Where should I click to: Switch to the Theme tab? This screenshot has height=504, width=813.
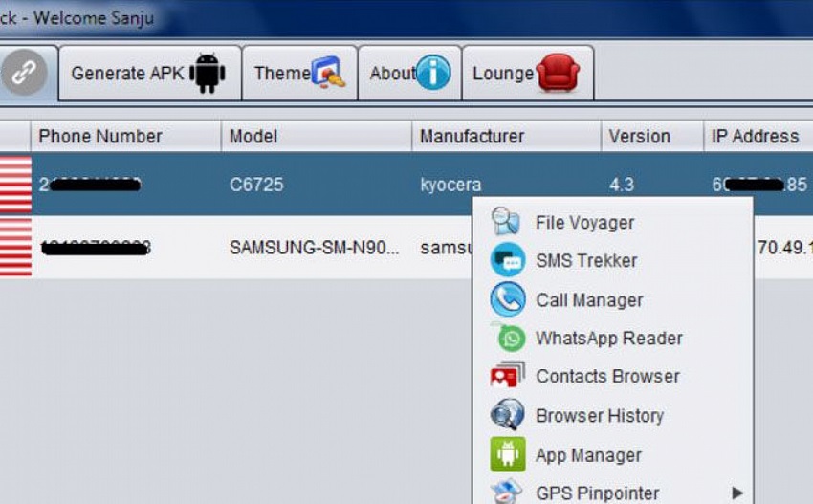pyautogui.click(x=299, y=73)
